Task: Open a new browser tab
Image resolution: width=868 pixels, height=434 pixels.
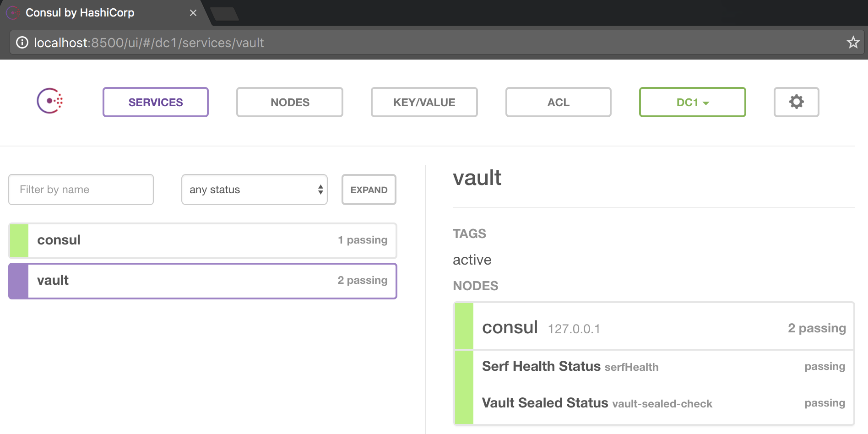Action: 225,14
